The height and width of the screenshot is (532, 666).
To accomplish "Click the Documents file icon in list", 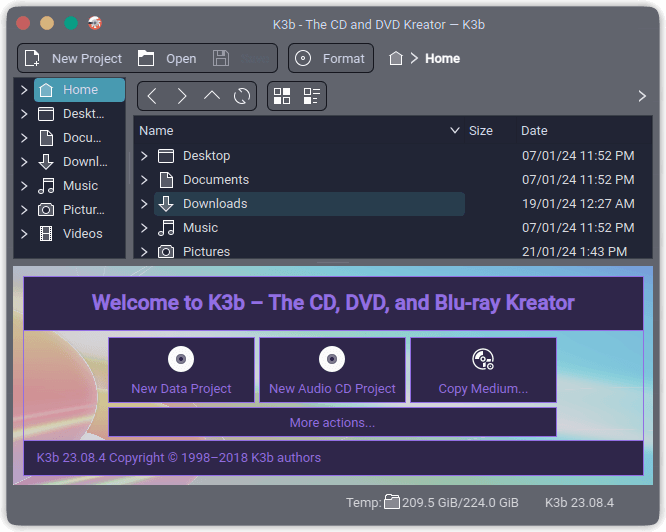I will (166, 180).
